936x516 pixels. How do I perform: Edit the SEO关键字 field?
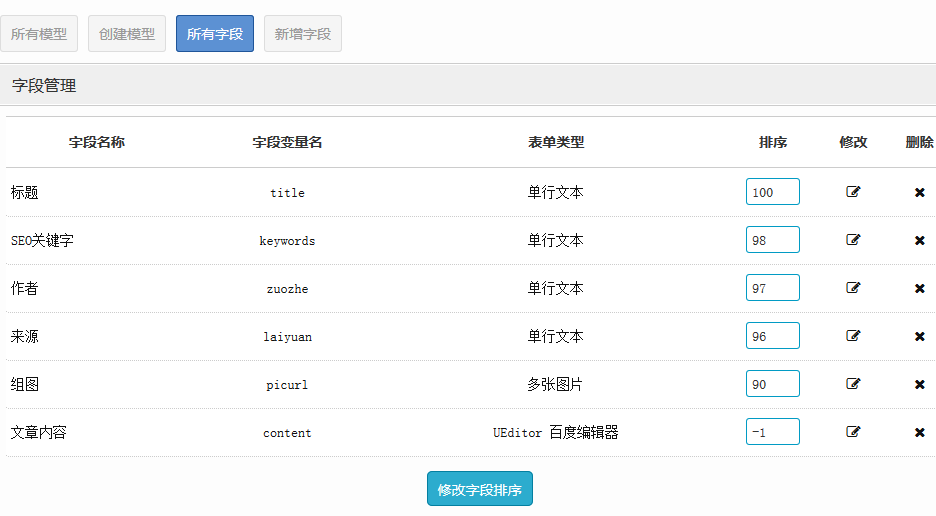click(x=853, y=240)
